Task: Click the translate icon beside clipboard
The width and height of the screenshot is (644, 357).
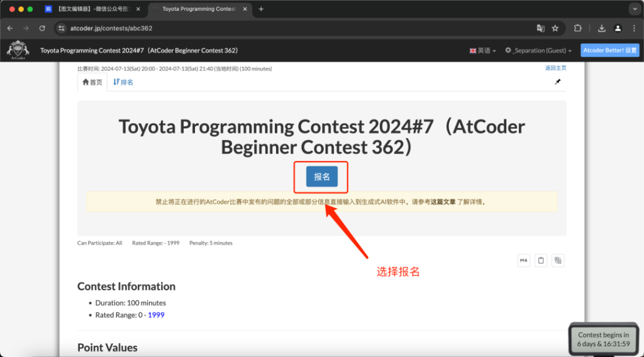Action: click(558, 260)
